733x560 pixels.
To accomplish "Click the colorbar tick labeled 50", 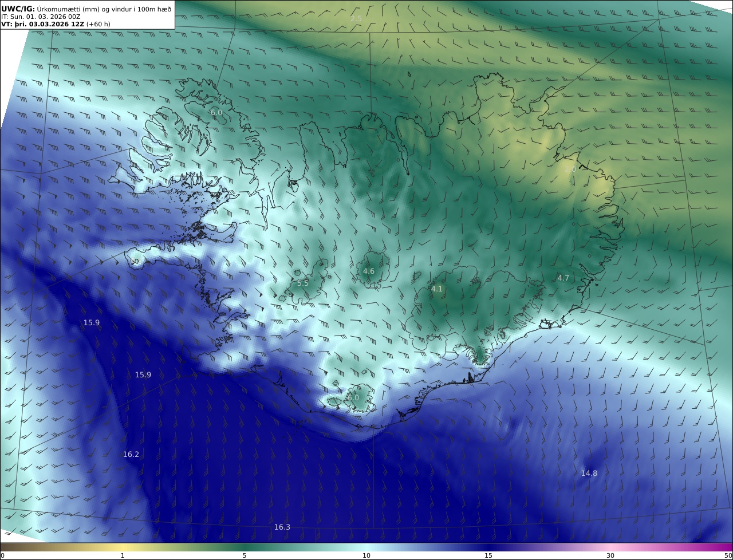I will click(728, 555).
